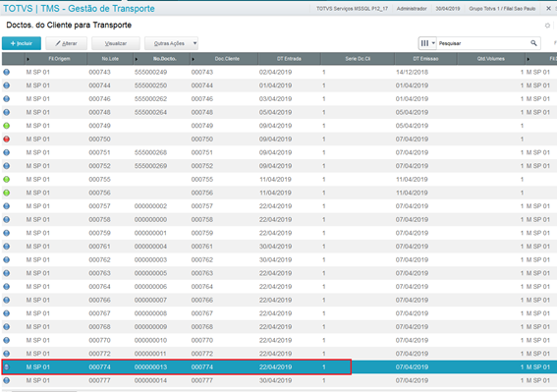Click the gear settings icon at top right
557x392 pixels.
pos(547,26)
